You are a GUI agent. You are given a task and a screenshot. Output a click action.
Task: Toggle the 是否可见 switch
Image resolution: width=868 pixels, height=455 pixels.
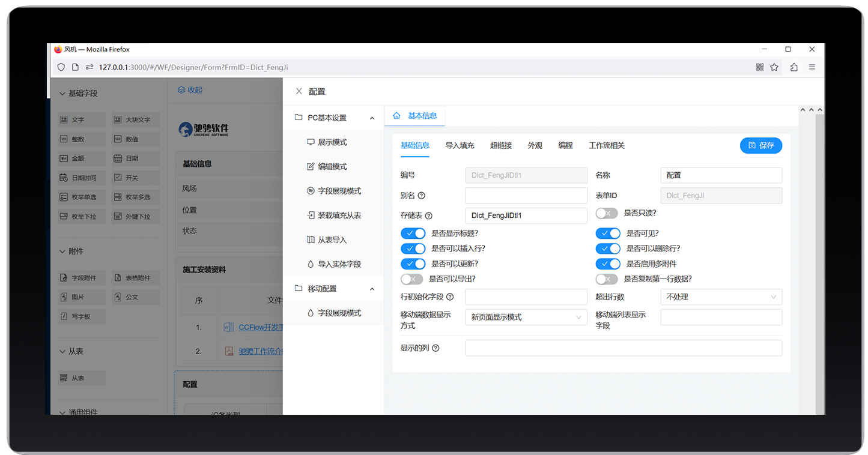point(608,234)
